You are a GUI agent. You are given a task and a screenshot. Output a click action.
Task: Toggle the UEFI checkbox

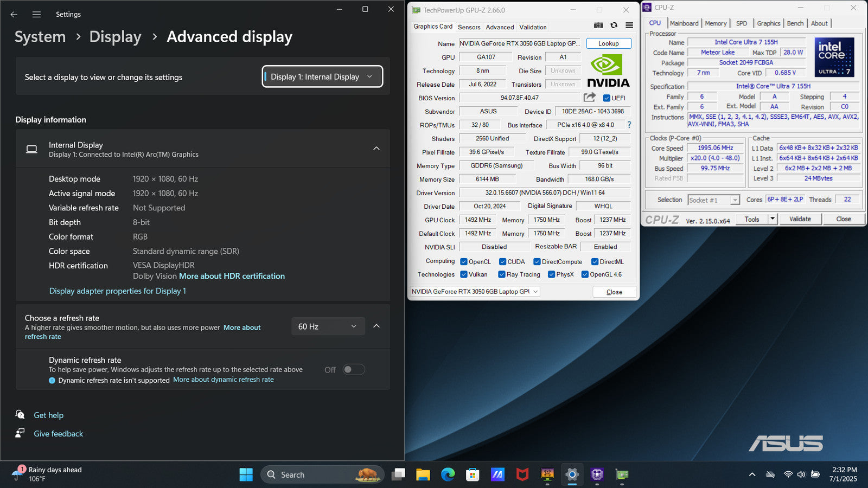[x=607, y=98]
